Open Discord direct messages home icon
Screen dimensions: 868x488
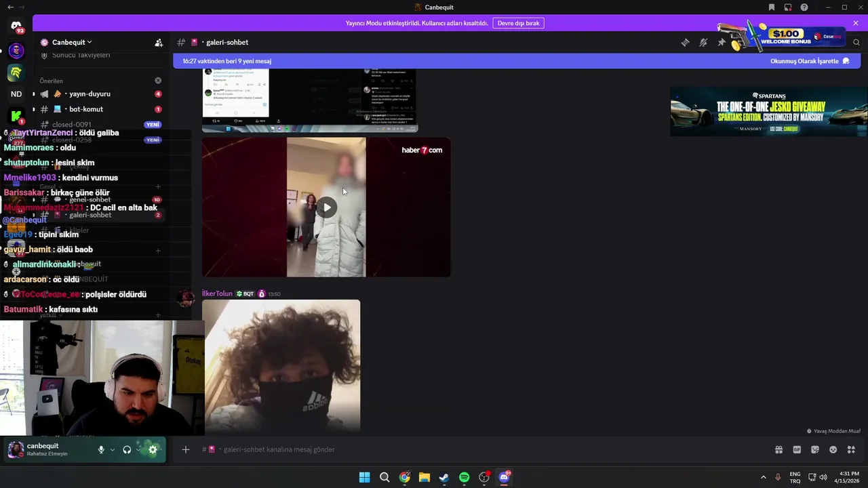click(x=16, y=26)
